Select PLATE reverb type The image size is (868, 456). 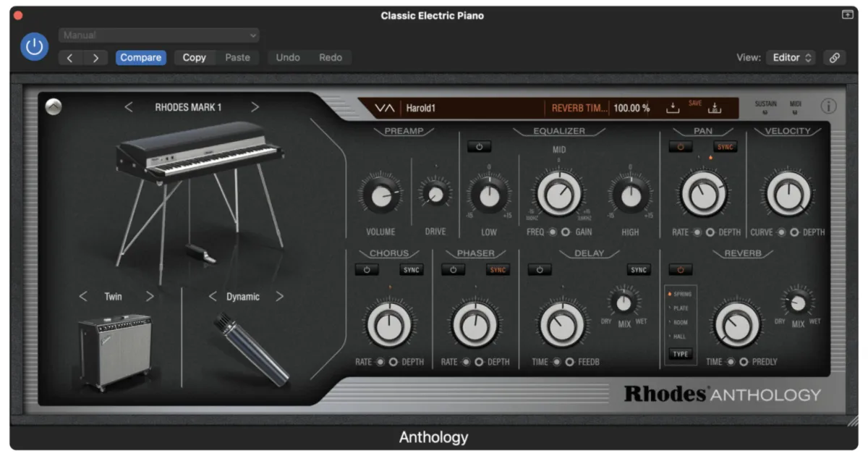coord(678,308)
